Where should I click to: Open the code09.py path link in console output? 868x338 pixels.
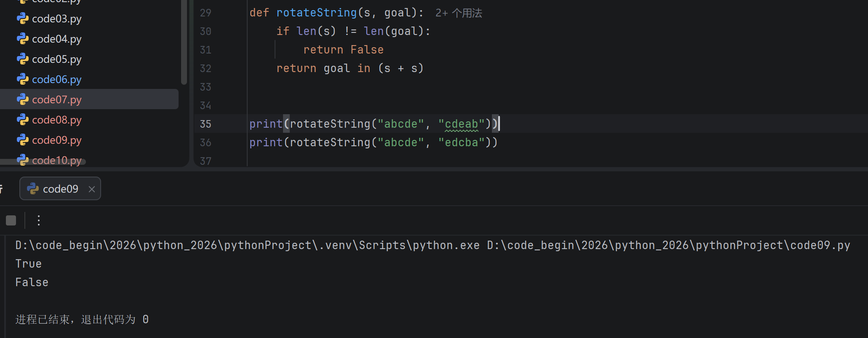point(668,245)
